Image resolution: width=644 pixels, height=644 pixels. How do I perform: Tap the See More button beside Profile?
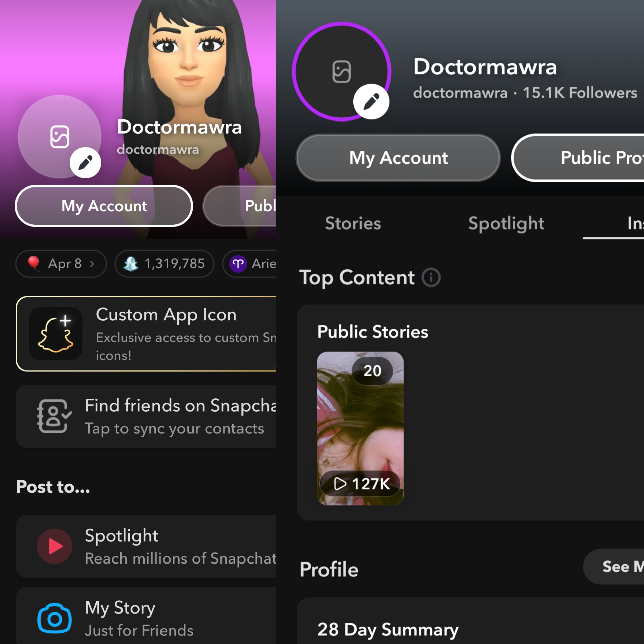pyautogui.click(x=614, y=567)
